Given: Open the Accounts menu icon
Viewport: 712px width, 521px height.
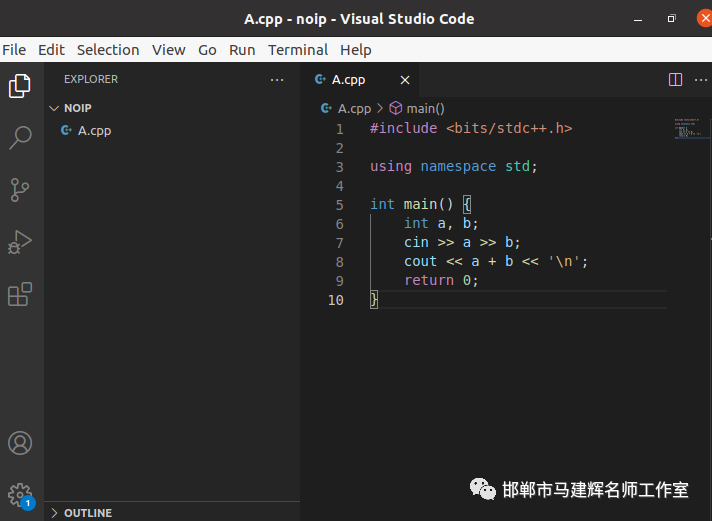Looking at the screenshot, I should (x=20, y=443).
